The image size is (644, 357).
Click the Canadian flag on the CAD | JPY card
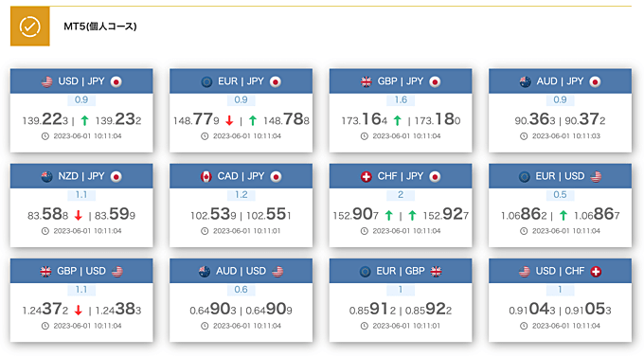206,177
